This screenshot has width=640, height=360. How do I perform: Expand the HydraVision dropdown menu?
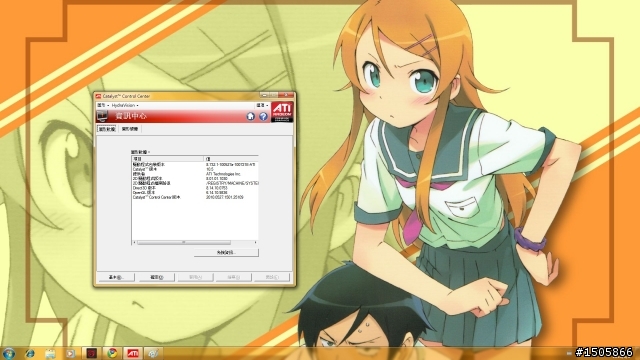click(x=125, y=105)
